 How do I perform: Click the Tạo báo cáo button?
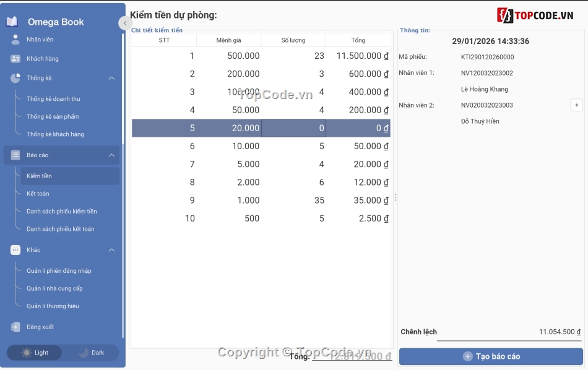[x=491, y=356]
